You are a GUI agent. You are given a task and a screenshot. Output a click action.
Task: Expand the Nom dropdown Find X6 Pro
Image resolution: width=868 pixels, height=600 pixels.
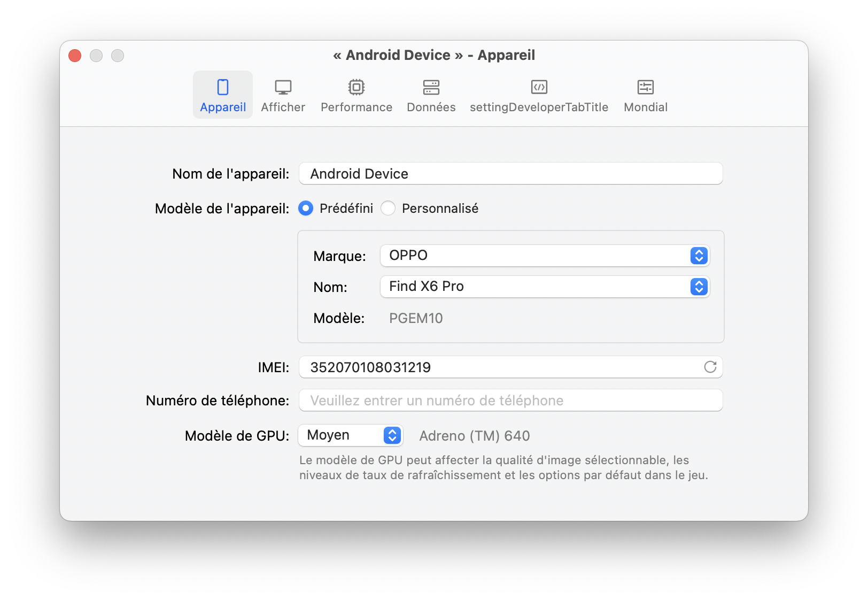point(544,287)
